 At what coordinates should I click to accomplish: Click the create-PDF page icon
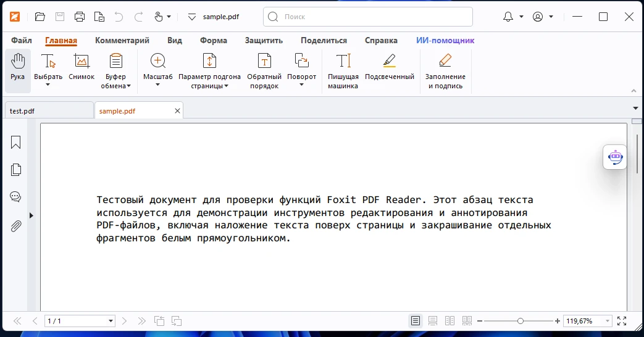(x=99, y=17)
